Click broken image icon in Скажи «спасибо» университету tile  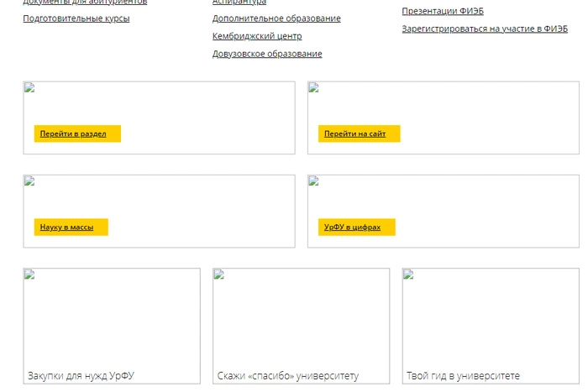(219, 274)
